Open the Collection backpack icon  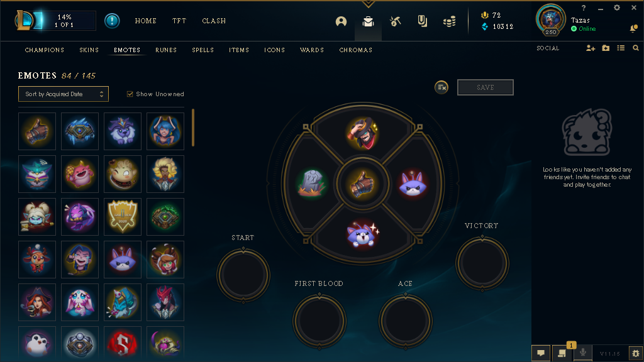(368, 21)
